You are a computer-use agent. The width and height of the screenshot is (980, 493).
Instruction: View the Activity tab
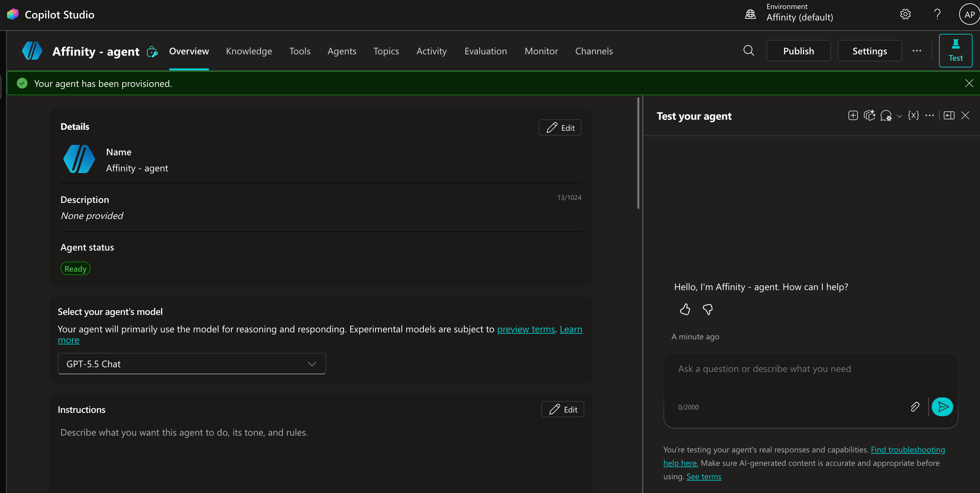(x=431, y=51)
